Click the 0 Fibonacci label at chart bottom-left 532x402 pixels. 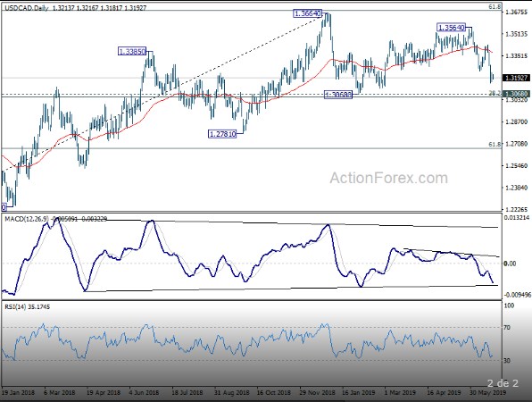pyautogui.click(x=4, y=207)
